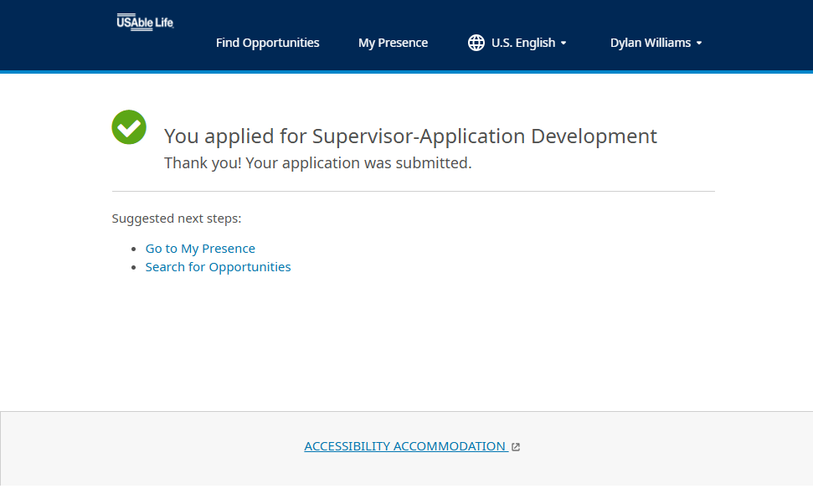
Task: Click the bullet before Search for Opportunities
Action: pyautogui.click(x=135, y=268)
